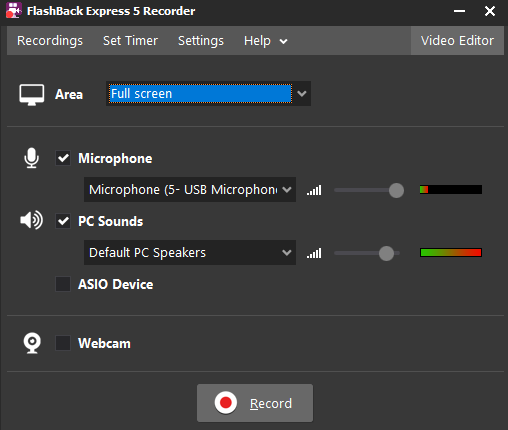
Task: Open the Default PC Speakers dropdown
Action: 190,253
